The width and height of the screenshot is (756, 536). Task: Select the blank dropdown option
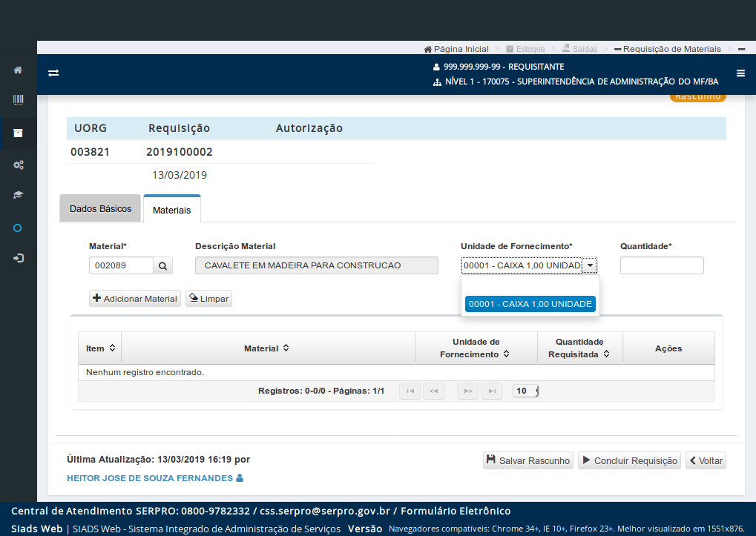click(530, 287)
